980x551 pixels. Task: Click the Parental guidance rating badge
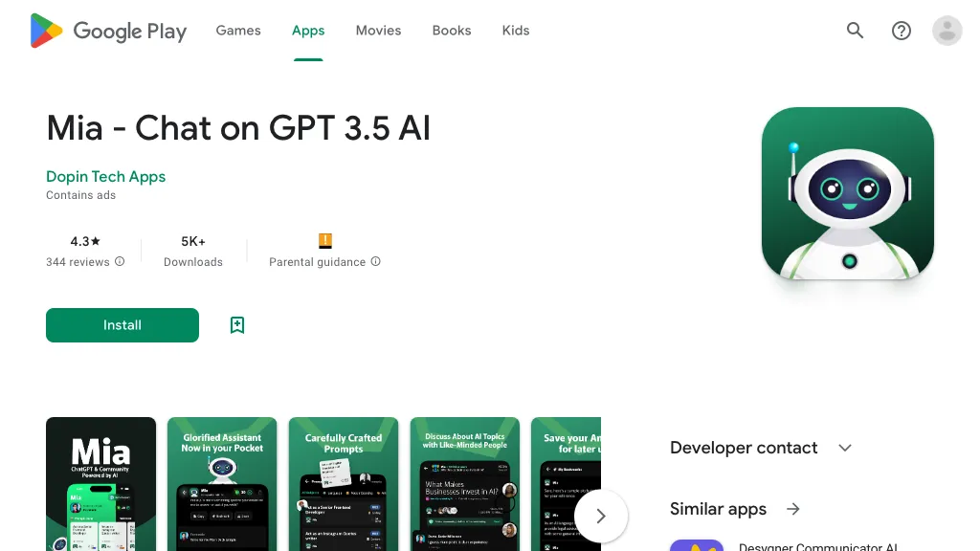coord(324,241)
